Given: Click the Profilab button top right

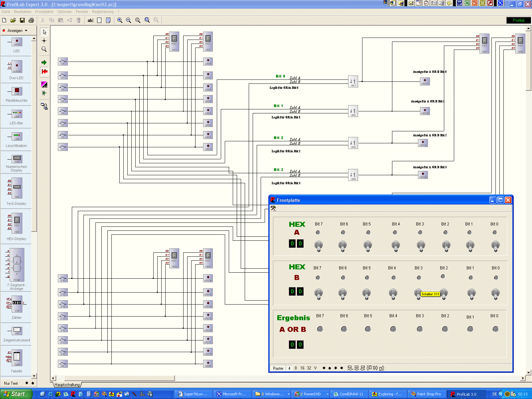Looking at the screenshot, I should click(x=518, y=20).
